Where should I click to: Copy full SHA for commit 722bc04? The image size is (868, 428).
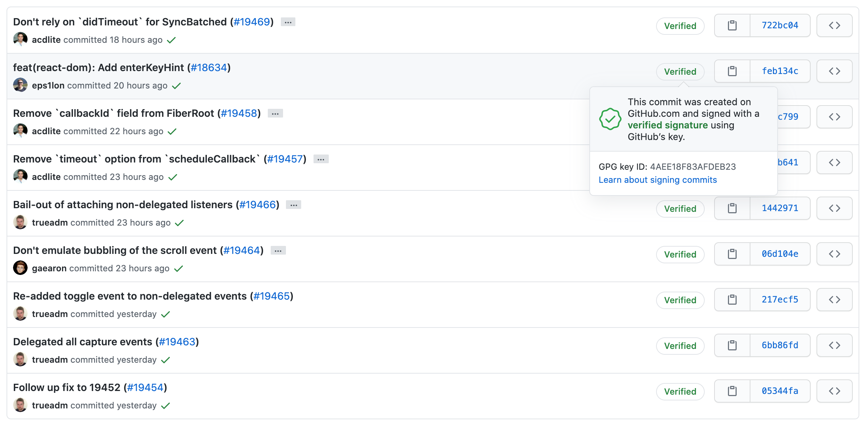click(732, 25)
